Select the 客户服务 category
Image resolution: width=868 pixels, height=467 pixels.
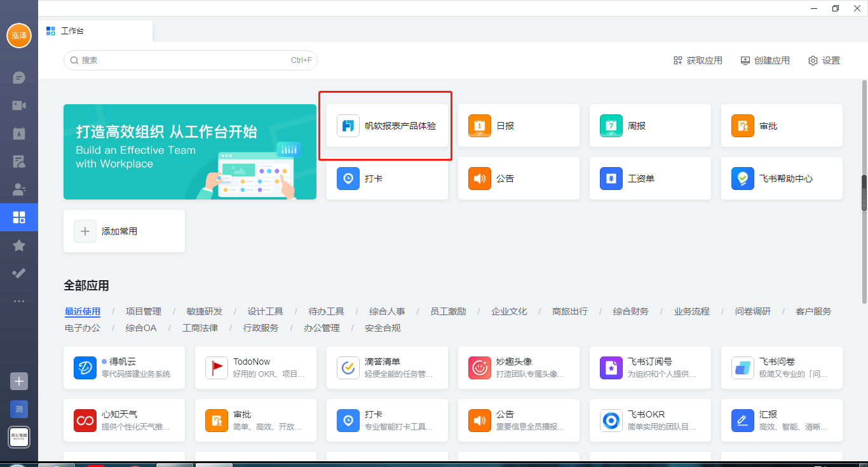pyautogui.click(x=813, y=311)
